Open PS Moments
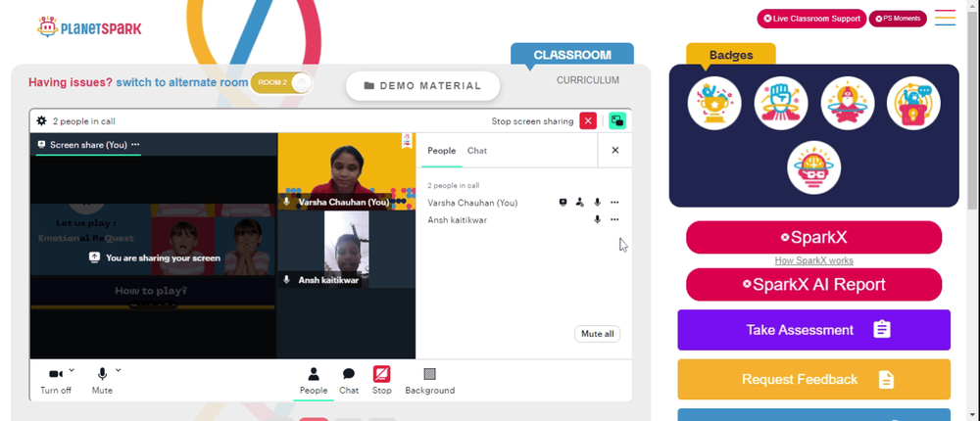The height and width of the screenshot is (421, 980). pyautogui.click(x=898, y=19)
